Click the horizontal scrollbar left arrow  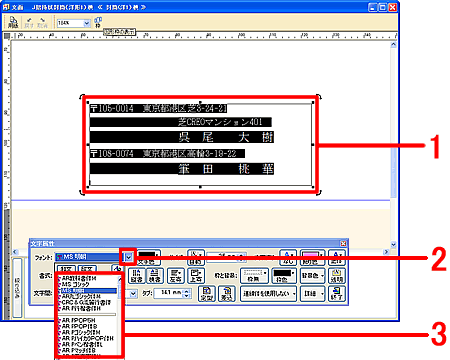click(15, 252)
